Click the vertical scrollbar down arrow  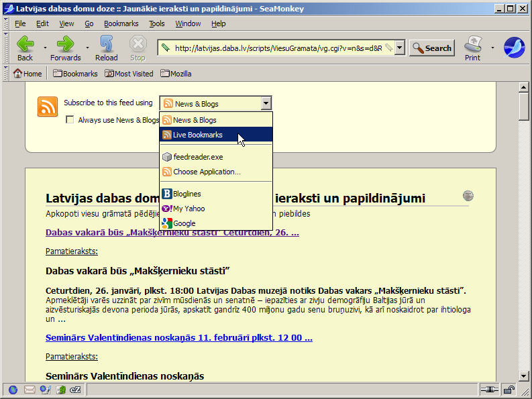[523, 376]
